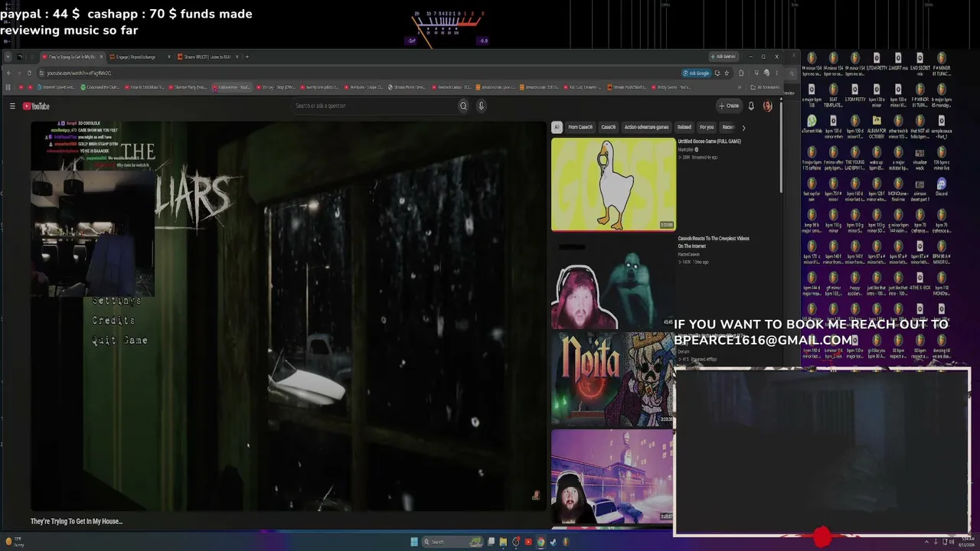The width and height of the screenshot is (980, 551).
Task: Open the uTorrent Web desktop shortcut
Action: (812, 124)
